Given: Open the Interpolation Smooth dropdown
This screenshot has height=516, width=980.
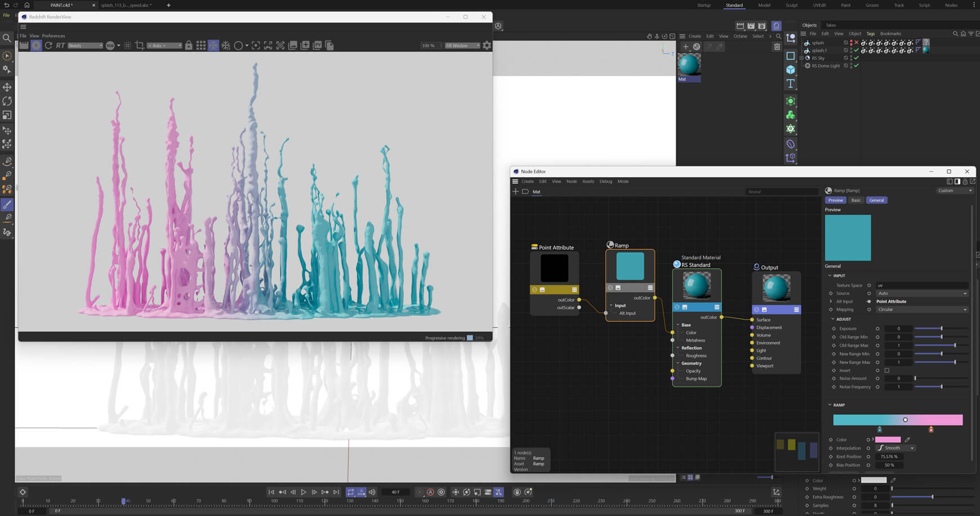Looking at the screenshot, I should 896,448.
